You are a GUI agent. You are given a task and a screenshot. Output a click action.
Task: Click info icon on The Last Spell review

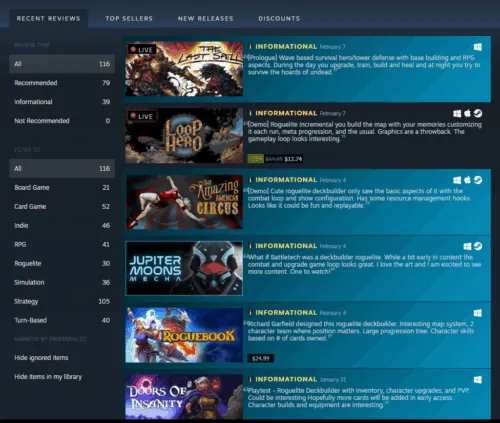pyautogui.click(x=250, y=47)
